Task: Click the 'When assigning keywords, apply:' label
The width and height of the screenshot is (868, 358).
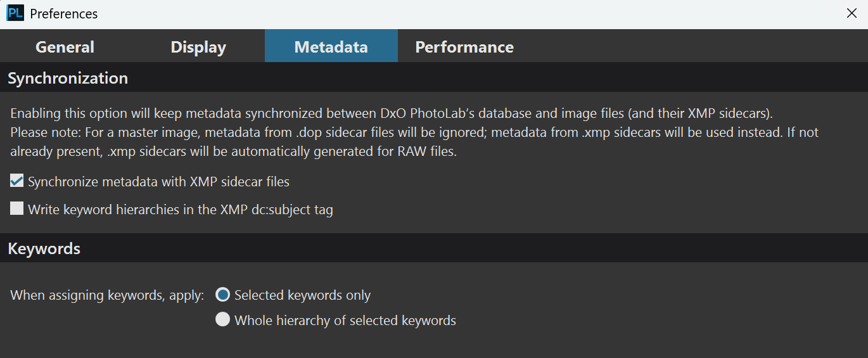Action: coord(108,295)
